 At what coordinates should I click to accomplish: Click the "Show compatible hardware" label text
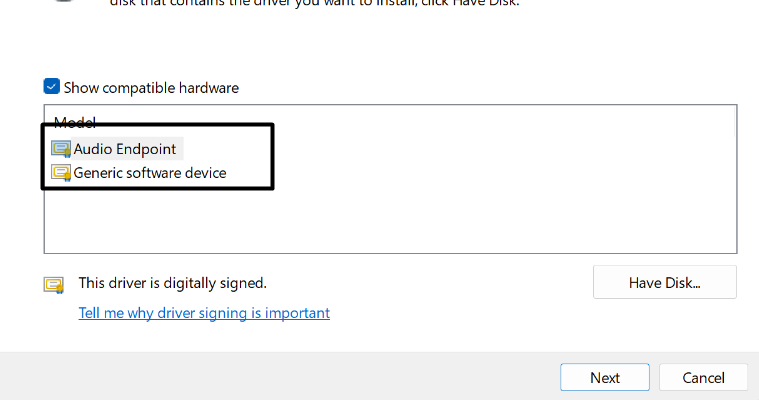tap(151, 88)
